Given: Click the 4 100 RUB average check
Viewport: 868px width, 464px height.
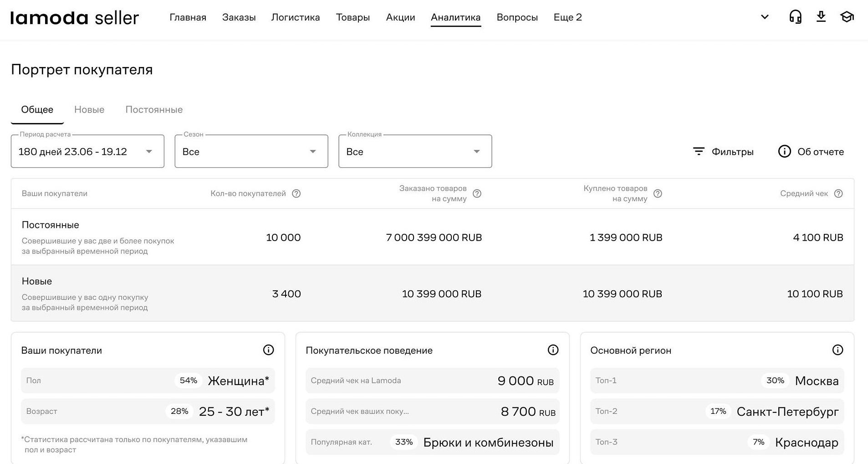Looking at the screenshot, I should click(x=818, y=237).
